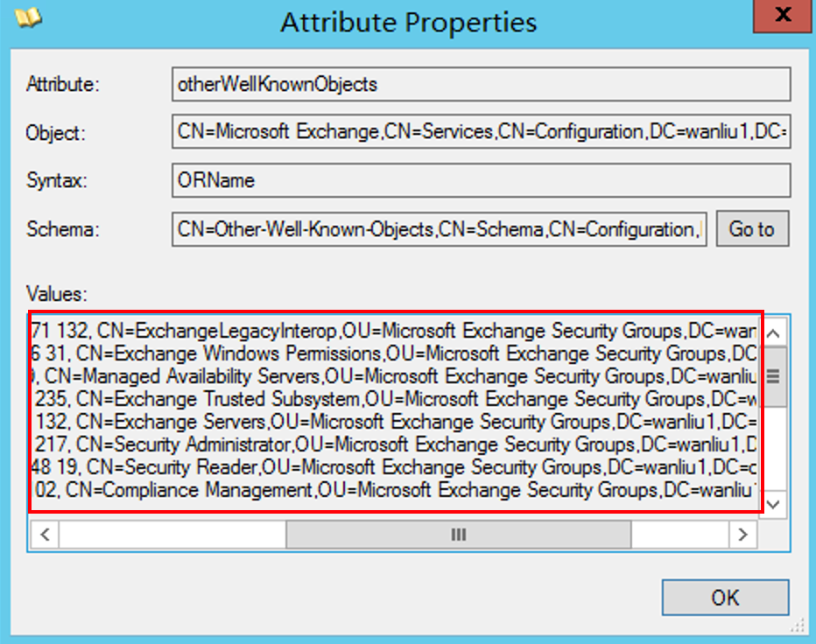Select the CN=Exchange Servers value row
816x644 pixels.
(394, 422)
